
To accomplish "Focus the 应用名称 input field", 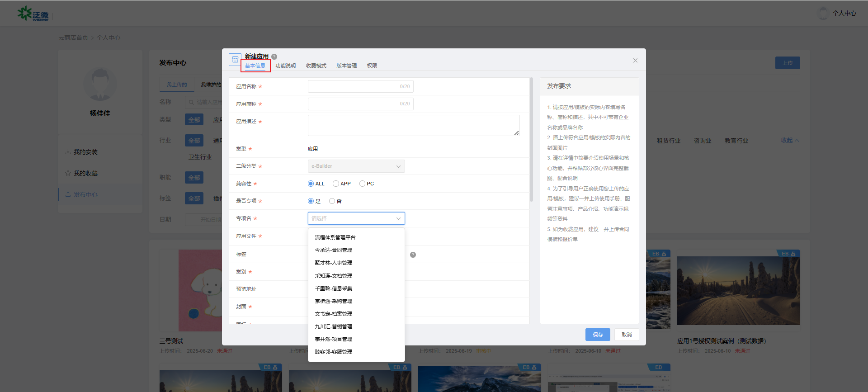I will pyautogui.click(x=361, y=86).
